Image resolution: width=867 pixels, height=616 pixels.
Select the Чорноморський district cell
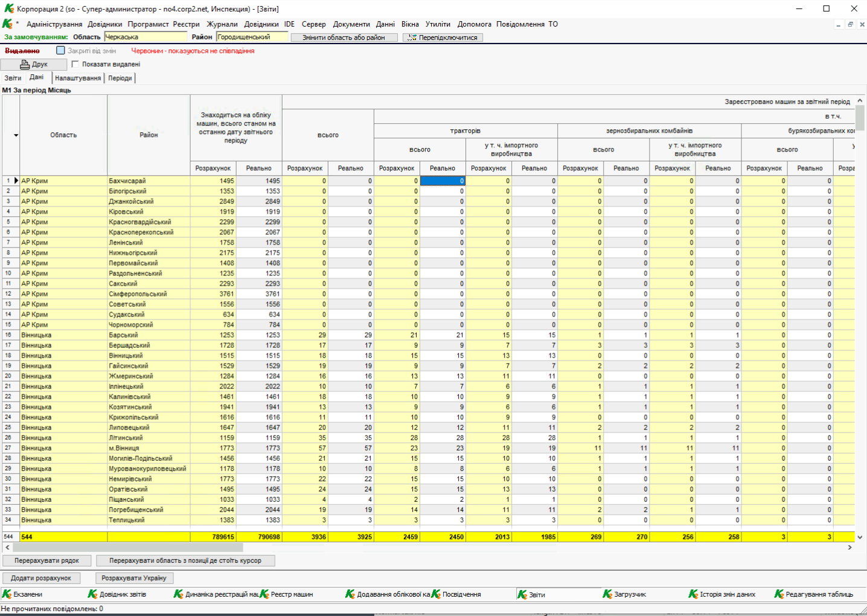pyautogui.click(x=149, y=324)
